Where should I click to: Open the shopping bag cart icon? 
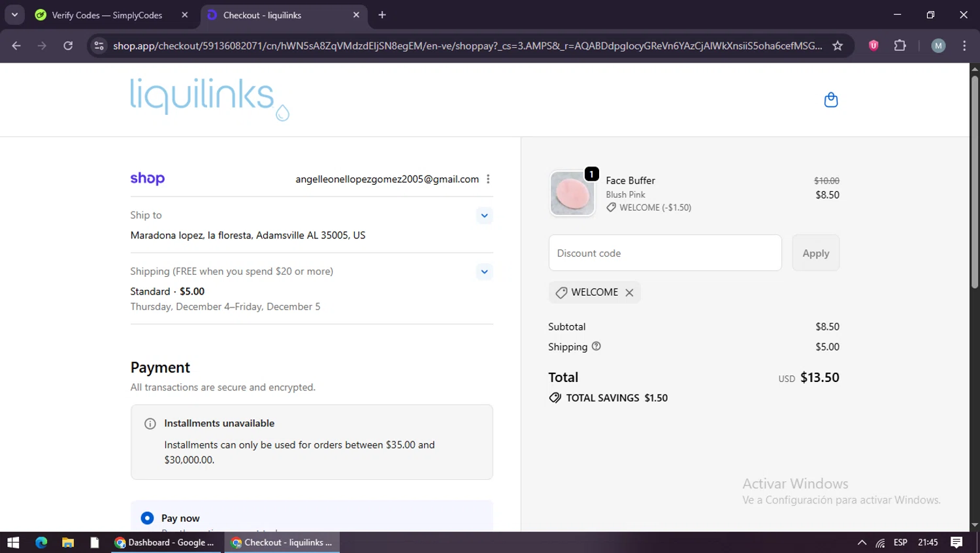(x=830, y=100)
